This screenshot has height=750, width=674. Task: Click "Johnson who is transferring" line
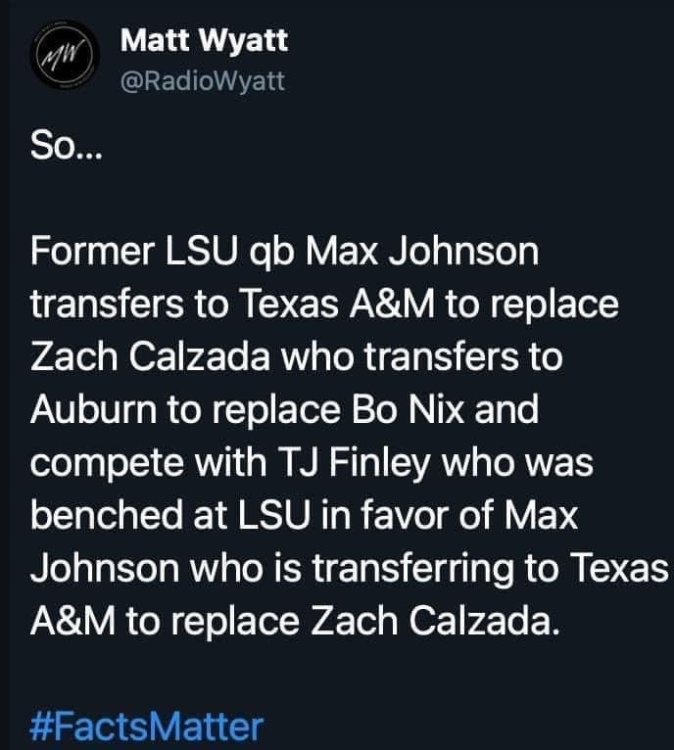point(350,567)
